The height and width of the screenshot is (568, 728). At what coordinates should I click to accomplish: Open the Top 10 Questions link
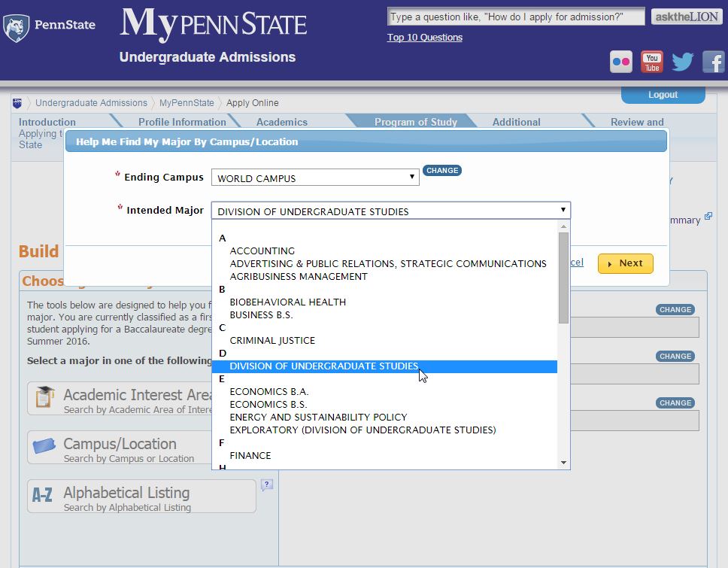[425, 37]
